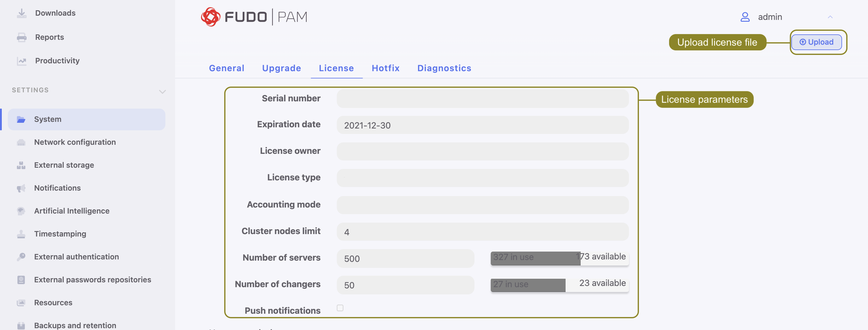Select the Downloads icon in sidebar

tap(21, 13)
